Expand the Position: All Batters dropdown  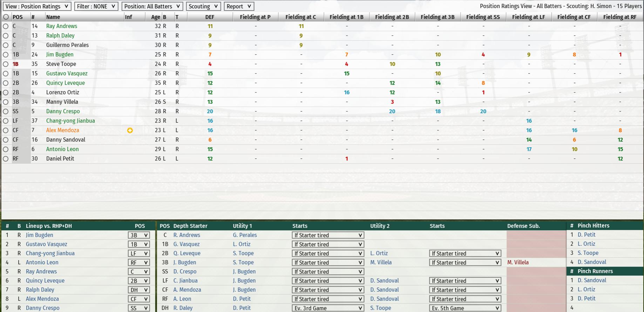[x=152, y=6]
